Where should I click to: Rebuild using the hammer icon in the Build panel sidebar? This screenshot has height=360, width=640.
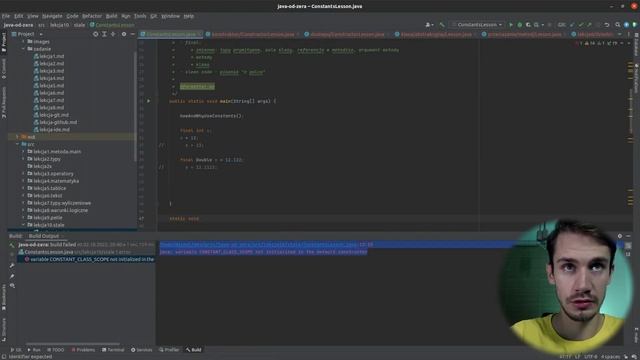point(12,245)
